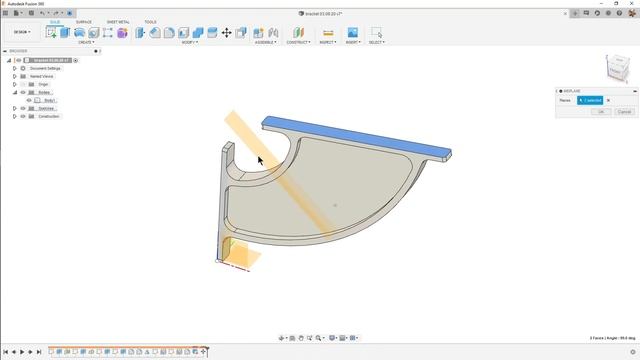Click the Undo arrow icon
This screenshot has height=360, width=640.
click(42, 13)
